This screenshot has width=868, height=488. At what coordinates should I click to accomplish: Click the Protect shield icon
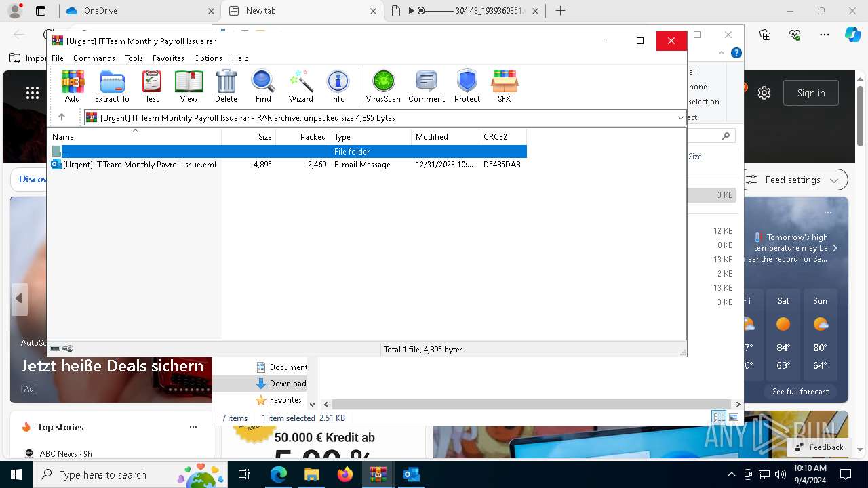point(467,86)
